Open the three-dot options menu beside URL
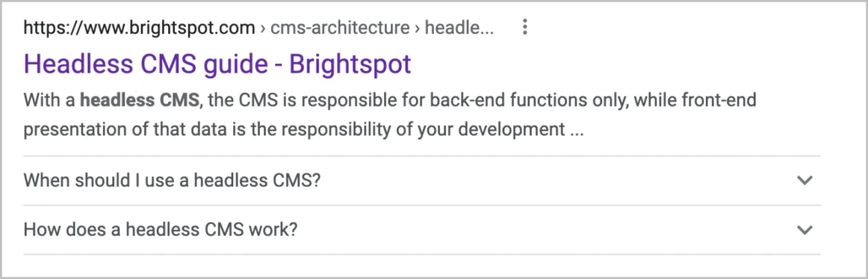The image size is (868, 279). click(525, 27)
